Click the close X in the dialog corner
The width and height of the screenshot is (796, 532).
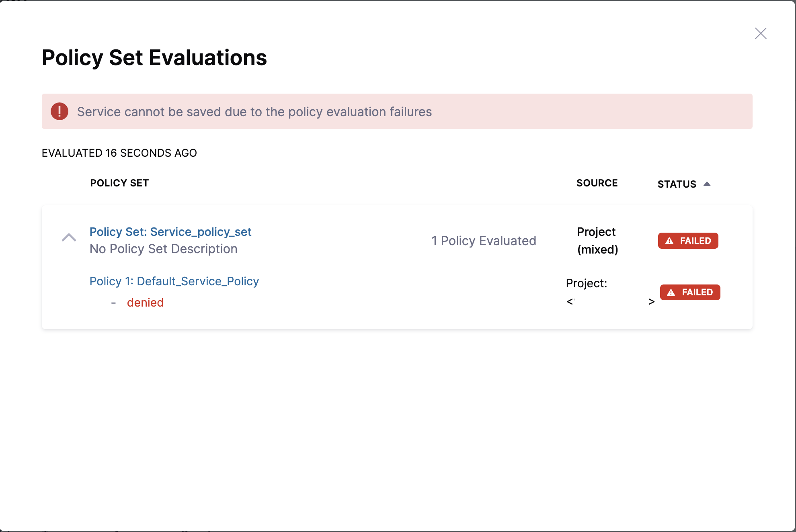click(760, 34)
